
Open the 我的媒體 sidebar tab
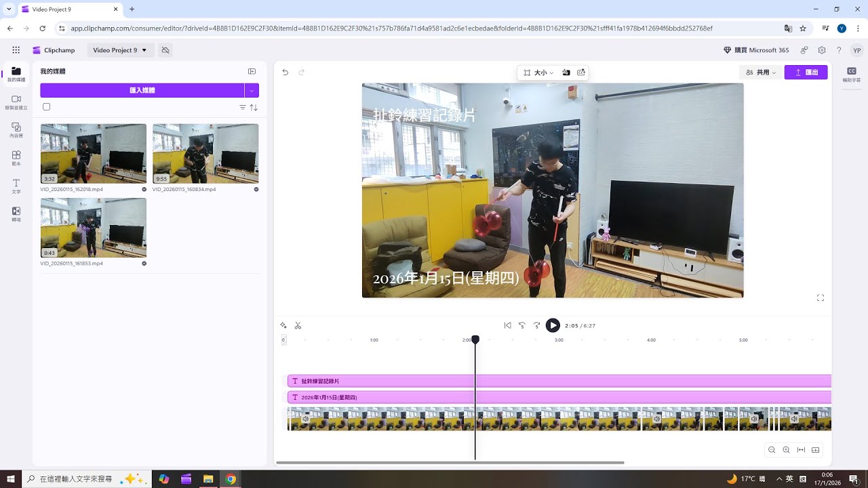[x=16, y=75]
